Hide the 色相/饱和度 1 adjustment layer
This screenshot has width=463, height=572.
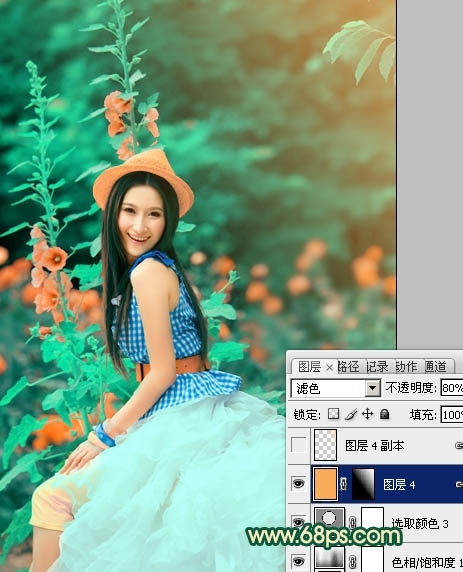298,561
